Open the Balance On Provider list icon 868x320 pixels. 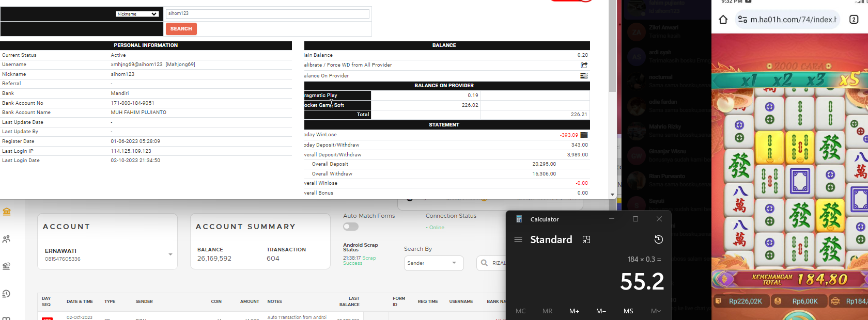[584, 75]
